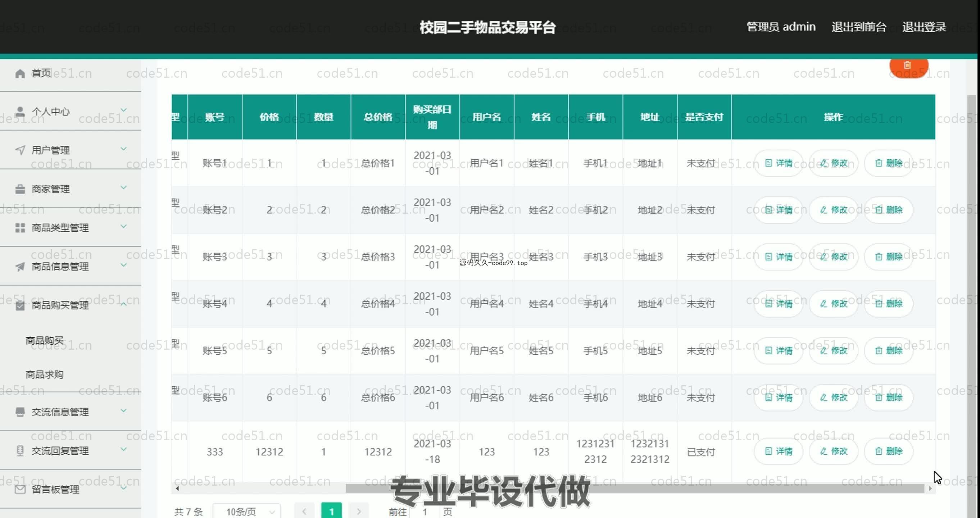The image size is (980, 518).
Task: Click the horizontal table scrollbar thumb
Action: [x=635, y=489]
